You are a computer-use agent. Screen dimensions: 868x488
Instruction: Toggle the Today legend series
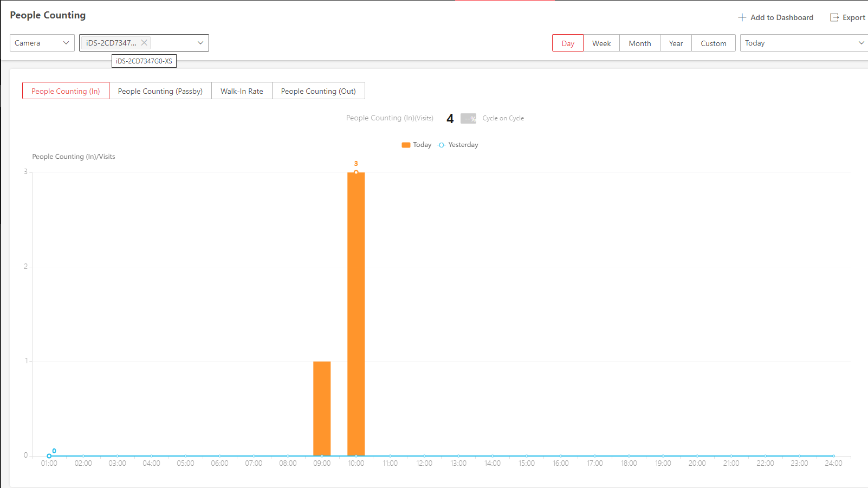coord(416,145)
